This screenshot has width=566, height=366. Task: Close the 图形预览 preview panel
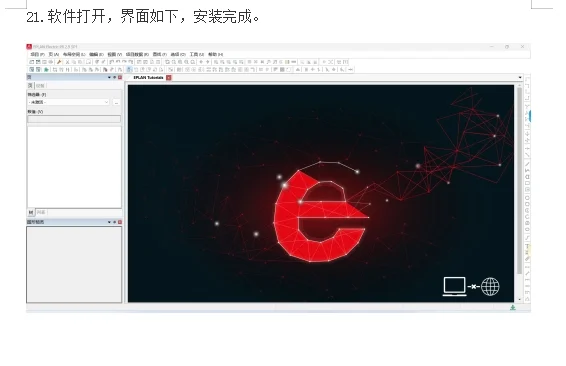(120, 222)
